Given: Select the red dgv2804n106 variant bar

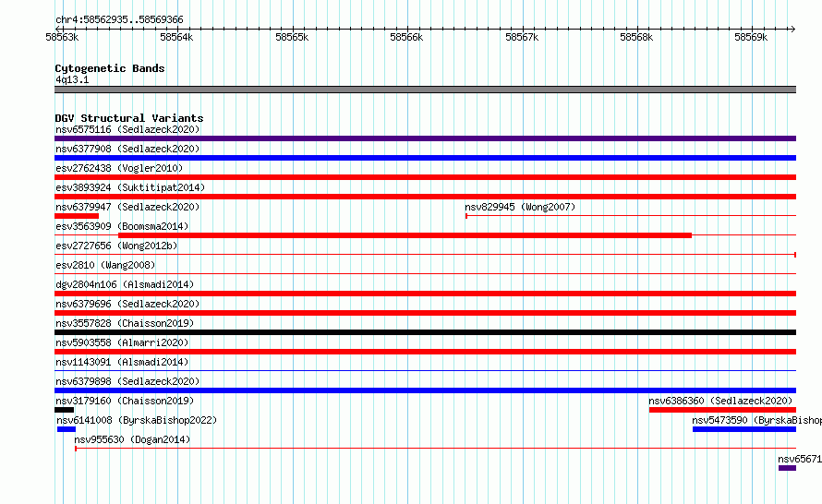Looking at the screenshot, I should point(425,294).
